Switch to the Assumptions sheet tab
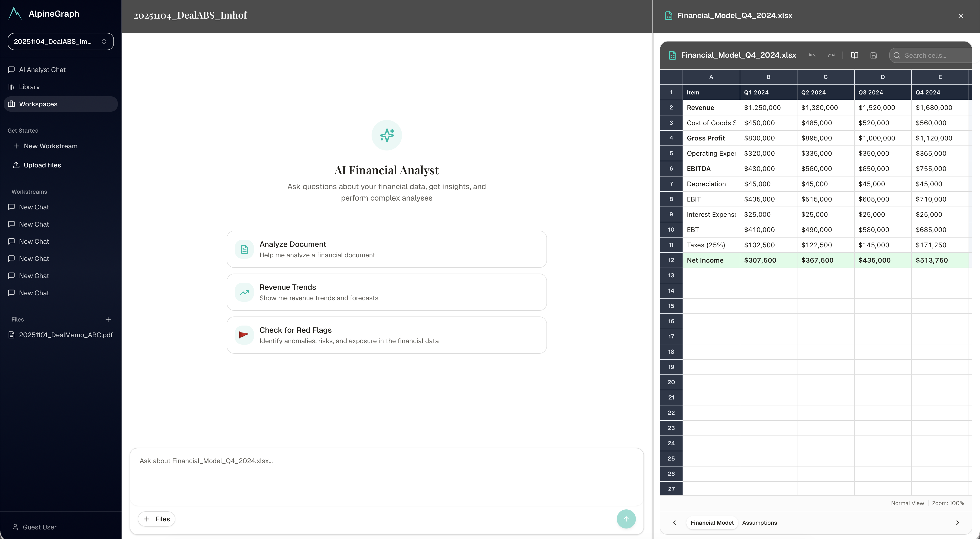This screenshot has width=980, height=539. pyautogui.click(x=759, y=523)
